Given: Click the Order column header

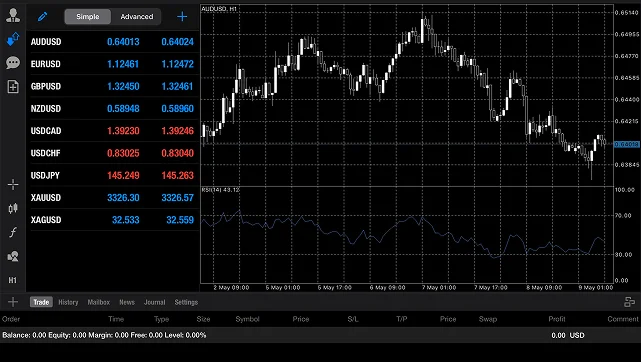Looking at the screenshot, I should click(11, 319).
